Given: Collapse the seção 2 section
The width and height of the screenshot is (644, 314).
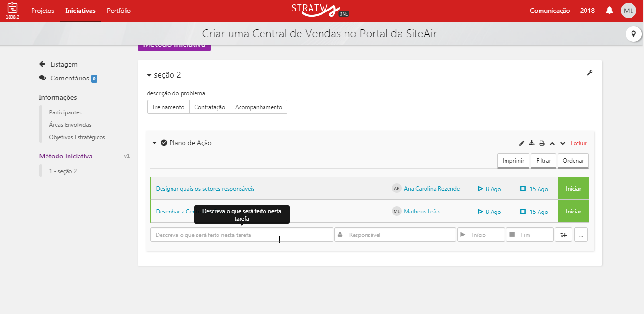Looking at the screenshot, I should tap(149, 75).
